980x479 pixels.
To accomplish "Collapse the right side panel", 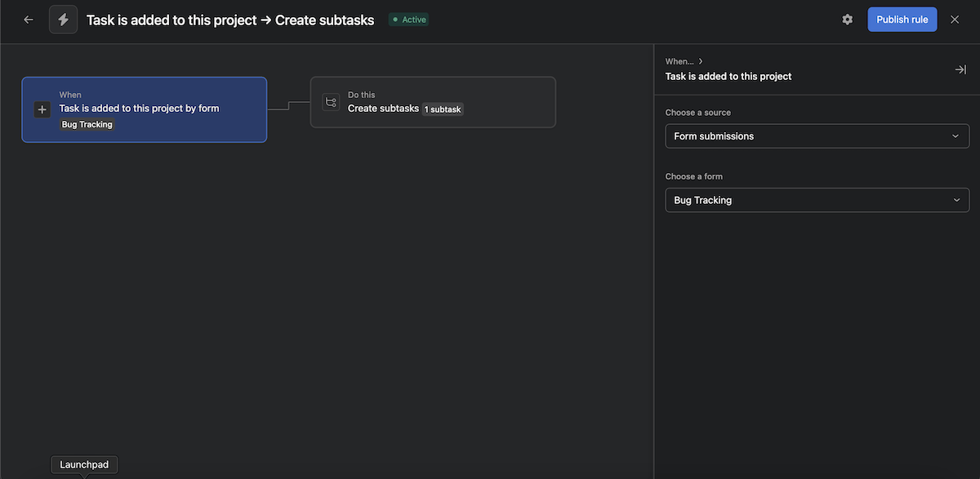I will pyautogui.click(x=960, y=69).
